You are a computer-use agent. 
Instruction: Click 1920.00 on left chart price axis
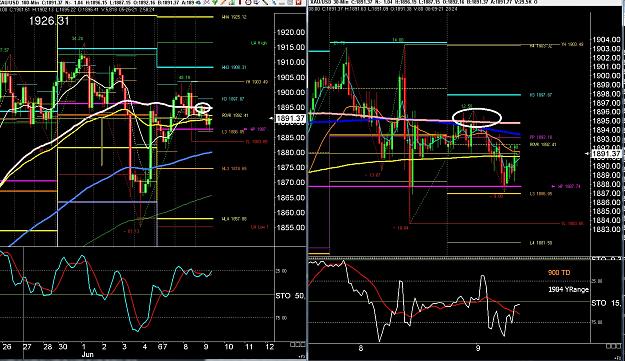(291, 32)
